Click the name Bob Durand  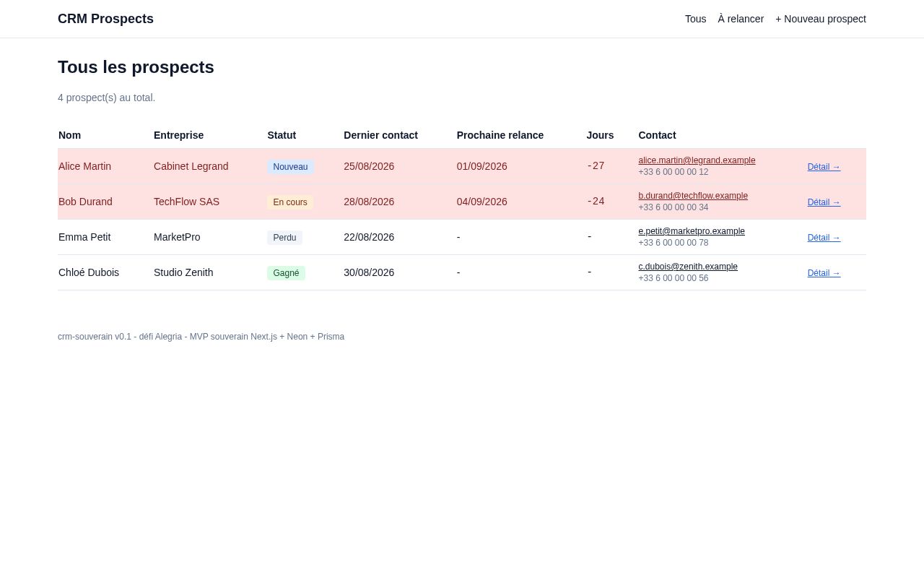(x=85, y=202)
